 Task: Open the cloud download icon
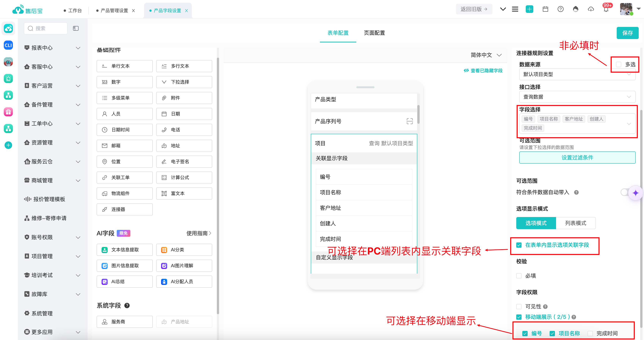click(591, 9)
